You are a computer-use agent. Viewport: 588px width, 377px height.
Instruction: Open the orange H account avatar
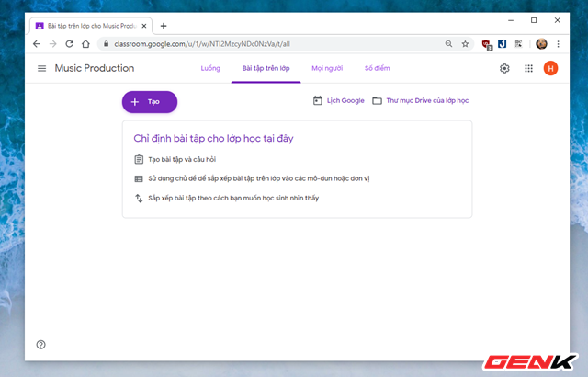coord(550,68)
